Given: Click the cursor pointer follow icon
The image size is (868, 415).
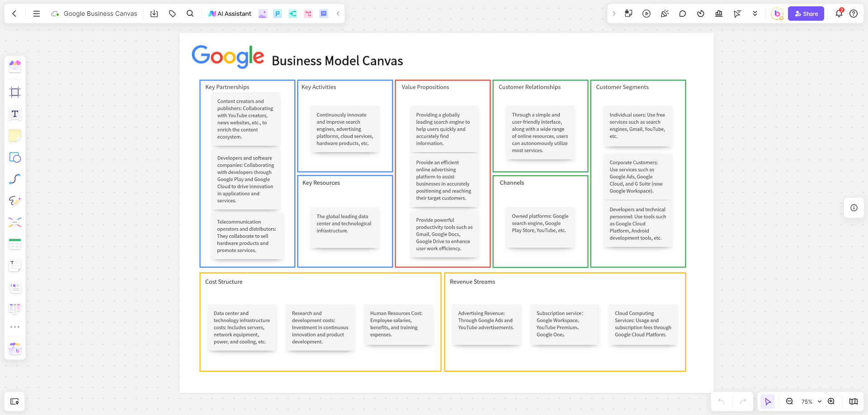Looking at the screenshot, I should (737, 14).
